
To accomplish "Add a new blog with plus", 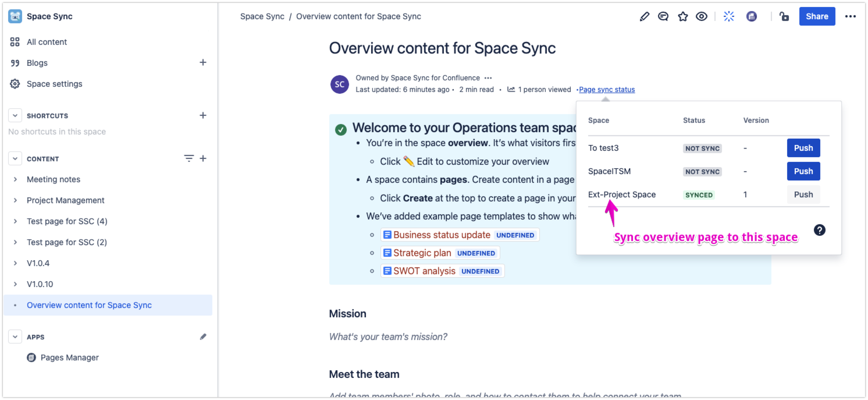I will [x=202, y=62].
